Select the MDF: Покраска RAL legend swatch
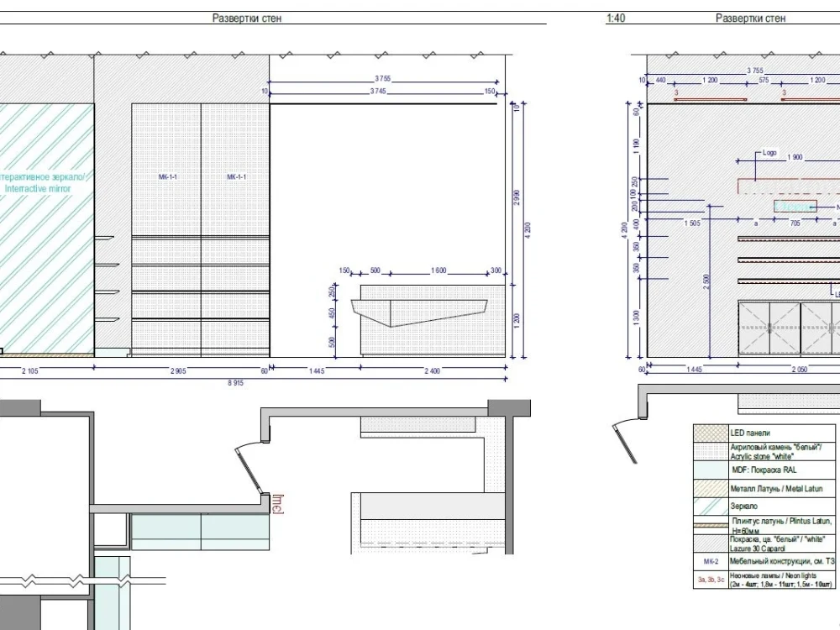The width and height of the screenshot is (840, 630). point(710,469)
